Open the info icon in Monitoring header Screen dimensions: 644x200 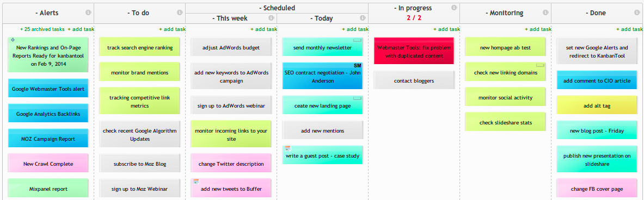545,12
